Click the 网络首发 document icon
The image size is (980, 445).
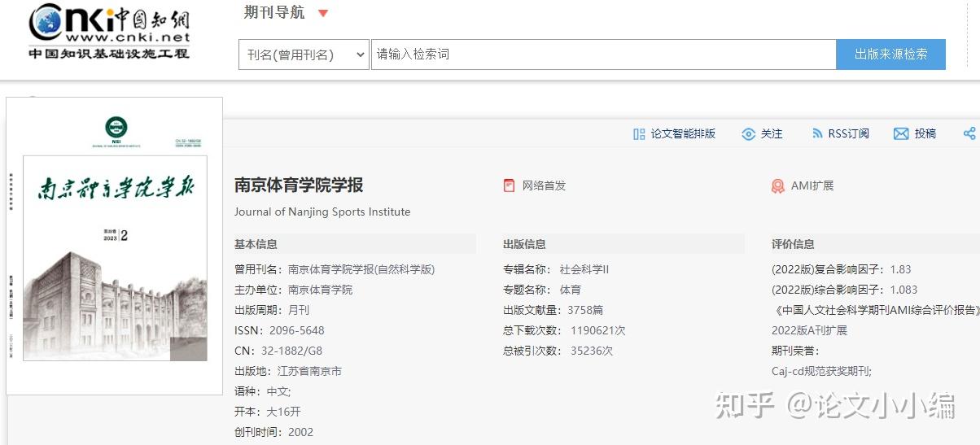coord(510,185)
